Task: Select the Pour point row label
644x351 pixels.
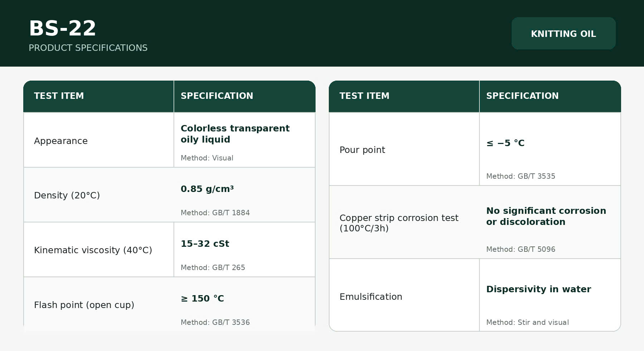Action: point(362,150)
